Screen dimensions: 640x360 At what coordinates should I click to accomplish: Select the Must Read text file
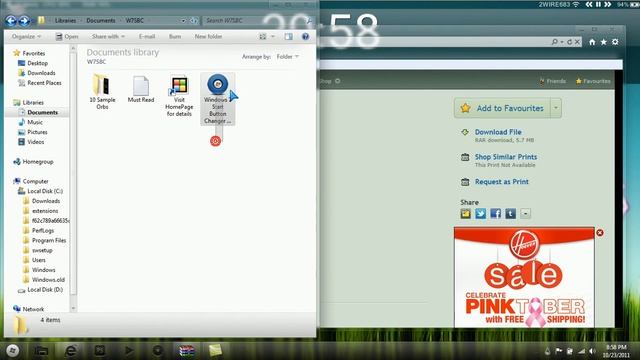coord(141,89)
